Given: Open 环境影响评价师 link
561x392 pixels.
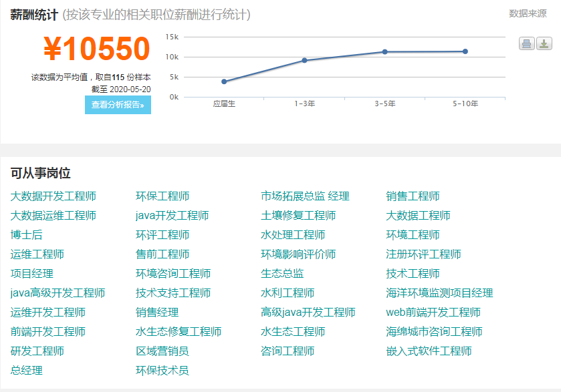Looking at the screenshot, I should tap(298, 254).
